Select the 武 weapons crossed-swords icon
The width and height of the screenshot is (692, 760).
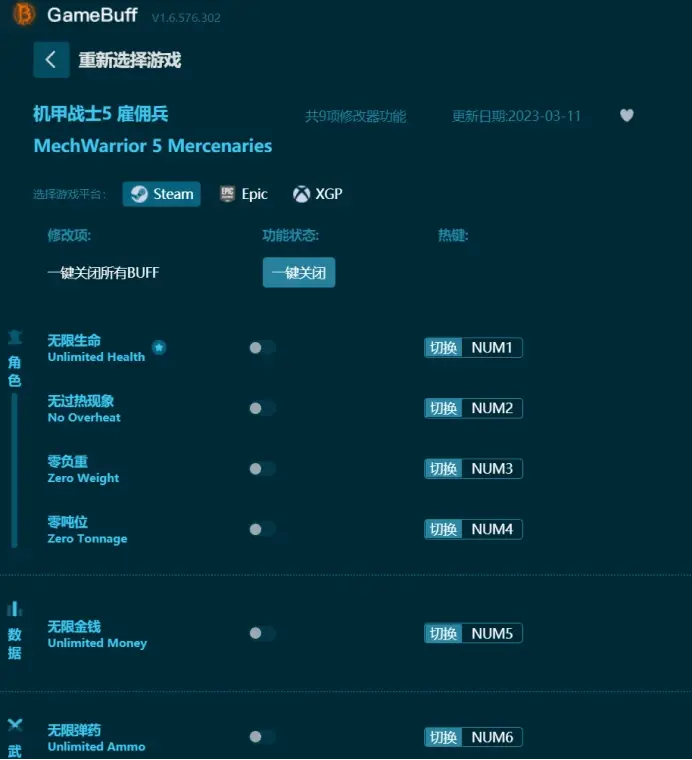point(15,725)
